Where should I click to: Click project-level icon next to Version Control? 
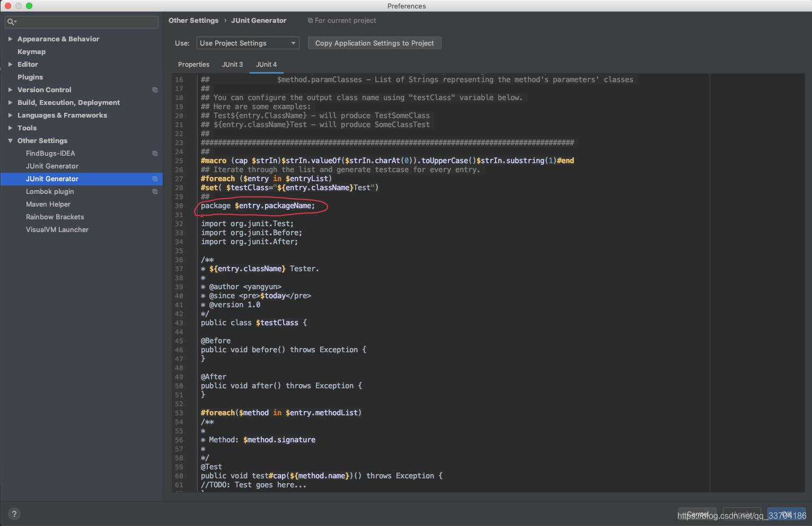coord(155,90)
